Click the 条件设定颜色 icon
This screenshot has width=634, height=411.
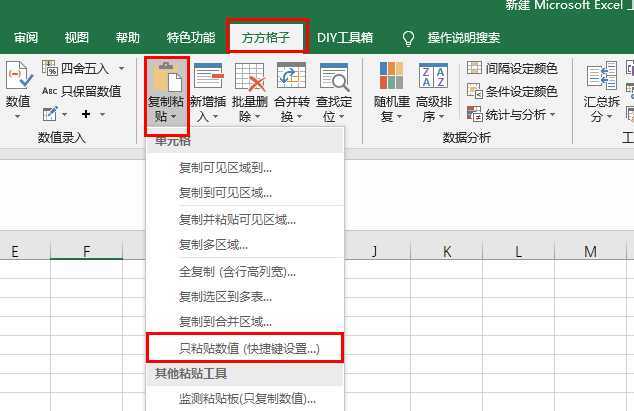click(x=475, y=91)
